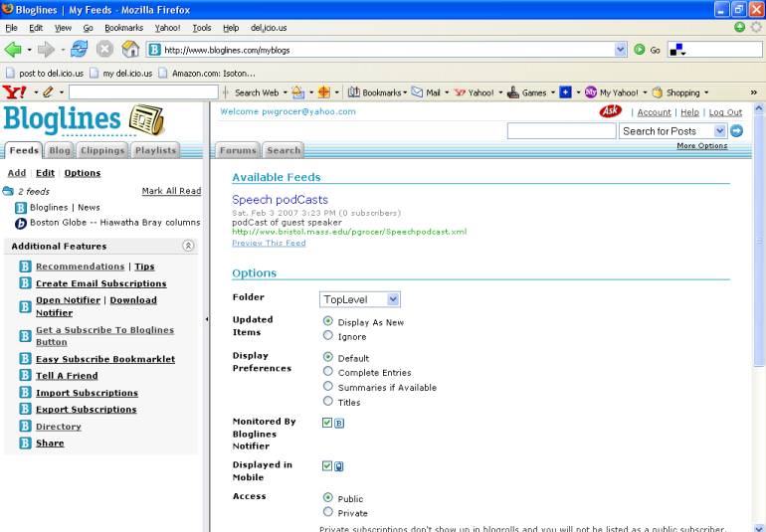This screenshot has height=532, width=766.
Task: Click the red Ask logo
Action: [x=610, y=111]
